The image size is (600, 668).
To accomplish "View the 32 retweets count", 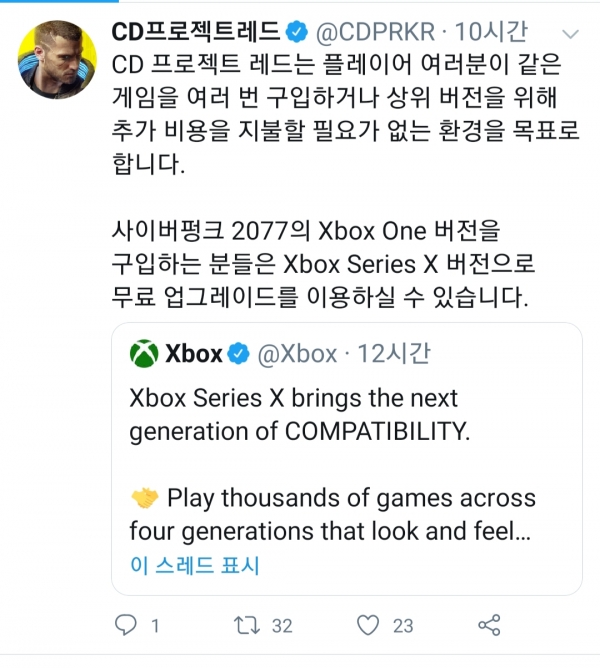I will pos(281,626).
